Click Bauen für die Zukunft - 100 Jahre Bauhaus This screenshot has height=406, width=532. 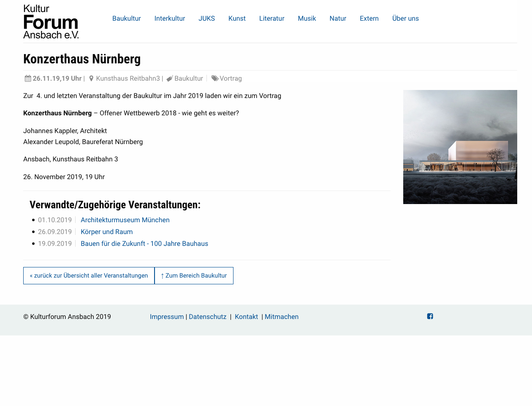pyautogui.click(x=144, y=243)
